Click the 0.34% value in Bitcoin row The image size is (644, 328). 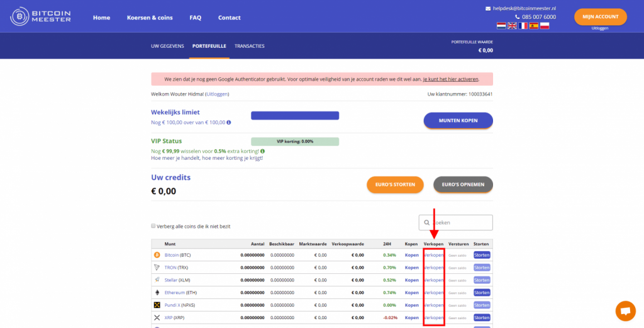click(x=390, y=255)
